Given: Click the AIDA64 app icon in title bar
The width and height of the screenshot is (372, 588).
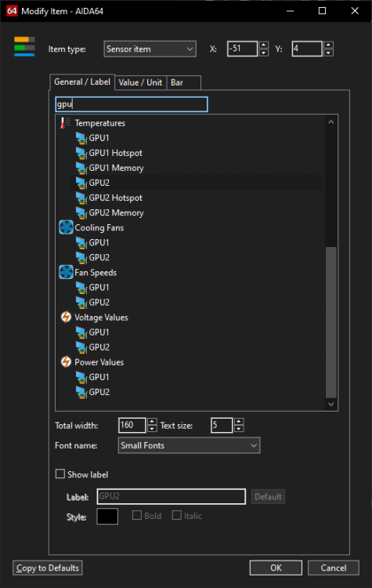Looking at the screenshot, I should click(12, 11).
